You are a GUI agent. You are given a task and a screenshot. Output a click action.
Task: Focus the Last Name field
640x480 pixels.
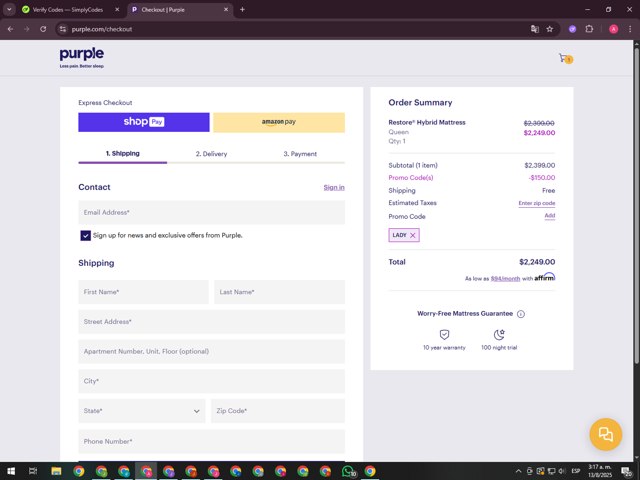(279, 292)
